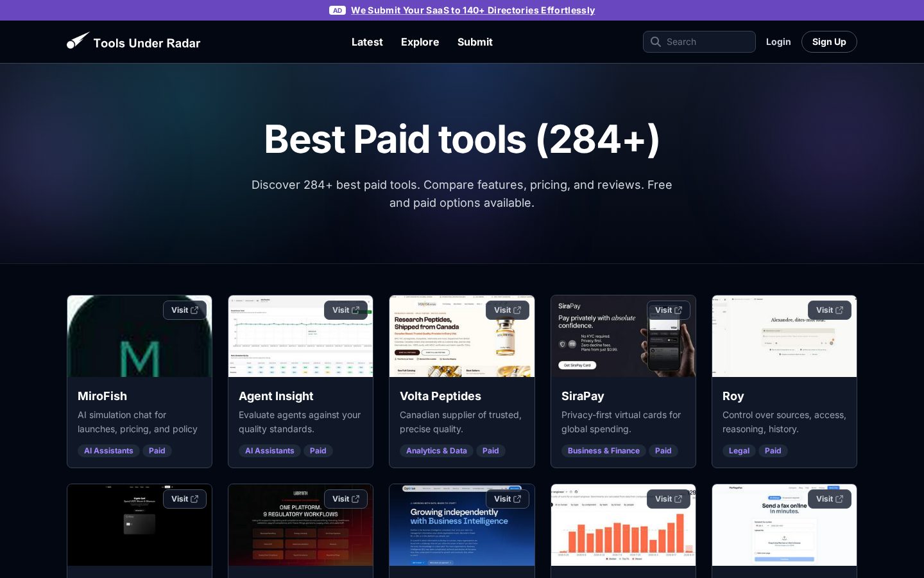This screenshot has height=578, width=924.
Task: Click Visit on the Business Intelligence card
Action: tap(508, 499)
